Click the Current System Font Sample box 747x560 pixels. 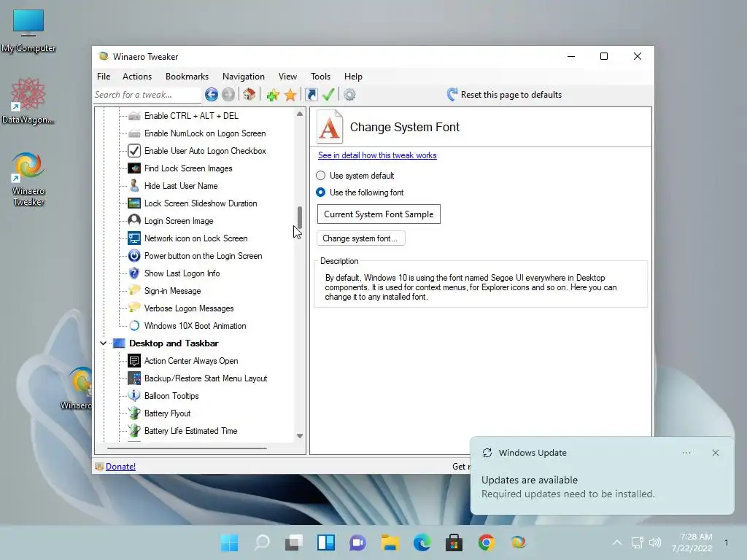pos(379,214)
